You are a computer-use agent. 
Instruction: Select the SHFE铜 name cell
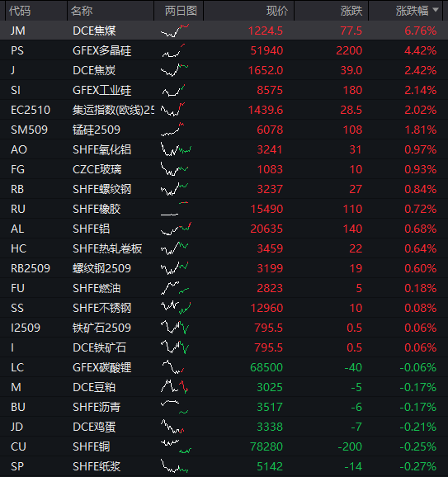pos(92,446)
